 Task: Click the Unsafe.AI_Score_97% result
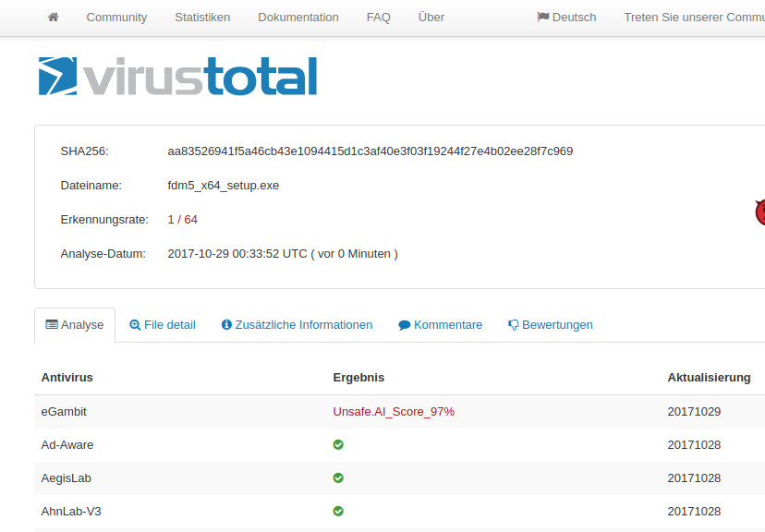(x=394, y=412)
